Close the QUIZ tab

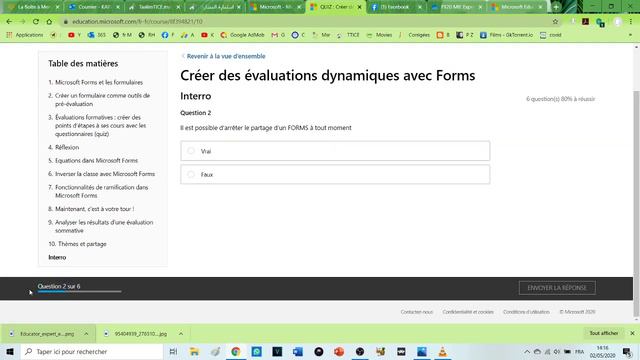(x=359, y=7)
